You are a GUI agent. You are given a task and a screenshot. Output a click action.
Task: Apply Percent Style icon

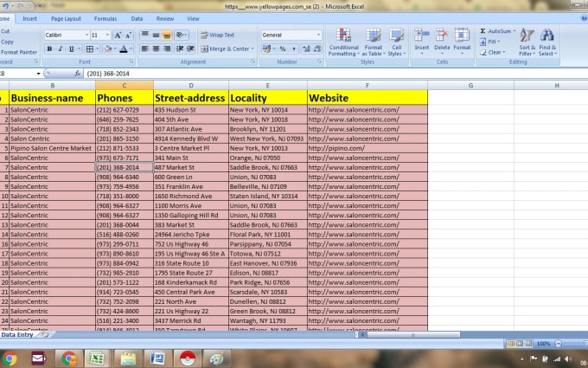(283, 48)
